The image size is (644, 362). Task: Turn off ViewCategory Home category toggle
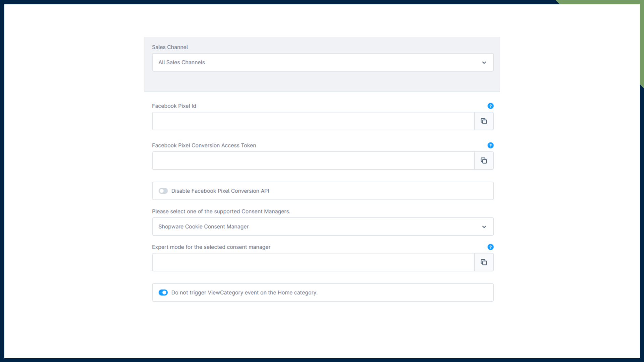163,293
